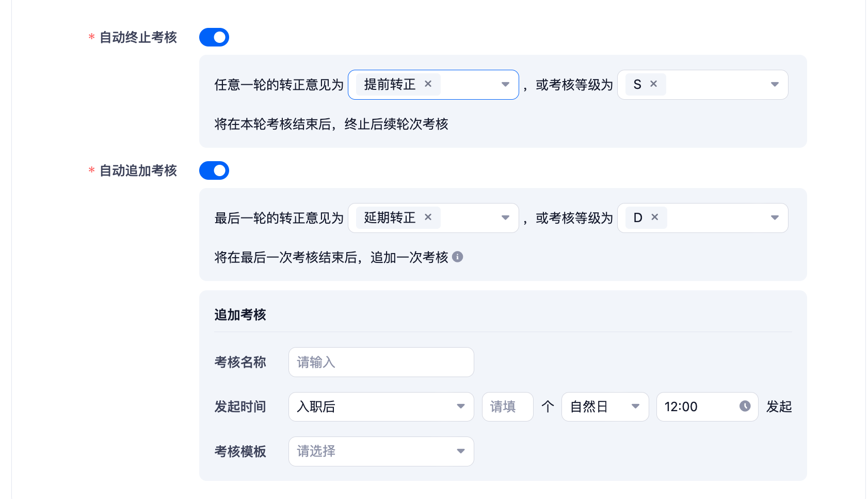Remove the 延期转正 tag
The image size is (868, 499).
click(x=428, y=217)
